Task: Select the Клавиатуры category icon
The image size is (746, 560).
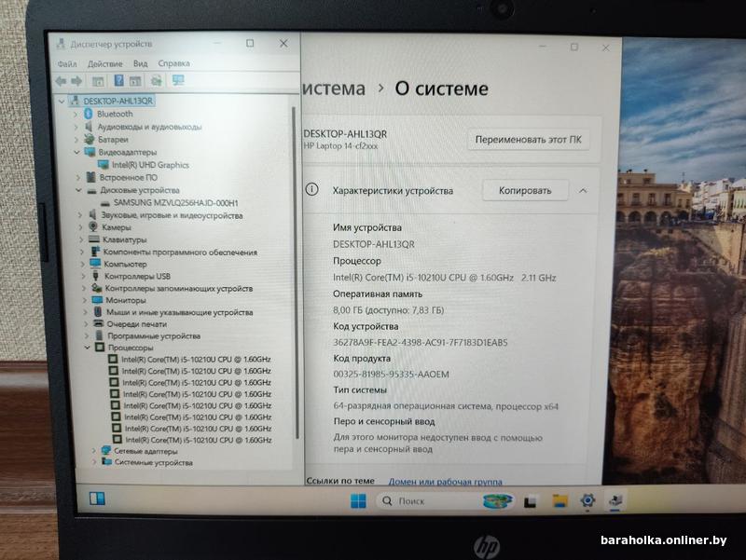Action: [x=94, y=239]
